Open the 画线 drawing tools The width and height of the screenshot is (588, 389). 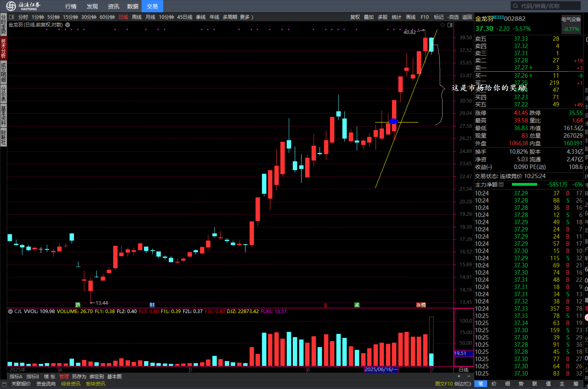pyautogui.click(x=410, y=17)
